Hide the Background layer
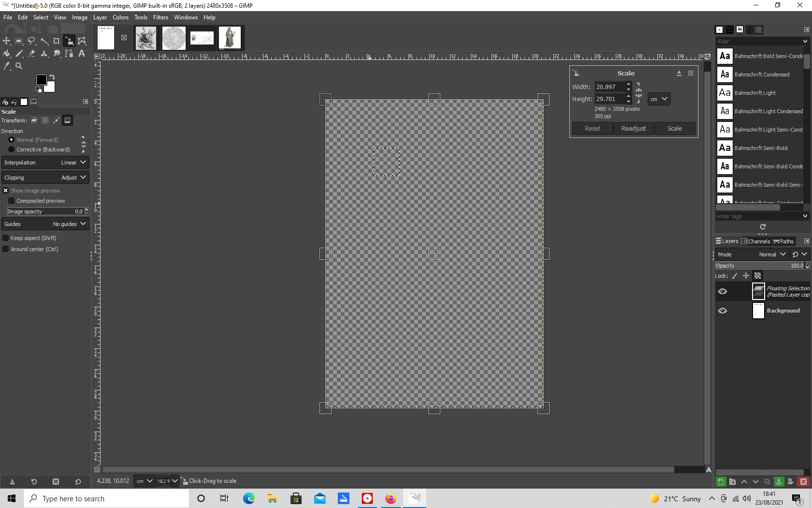This screenshot has height=508, width=812. 723,311
